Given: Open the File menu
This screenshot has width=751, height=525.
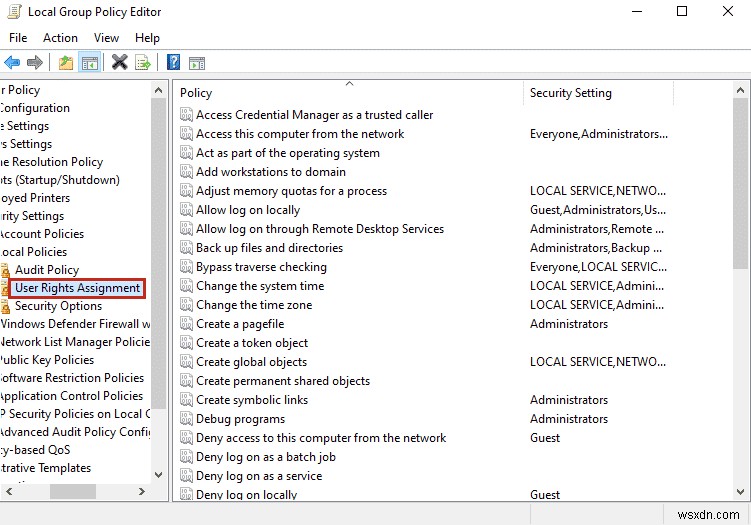Looking at the screenshot, I should coord(19,38).
